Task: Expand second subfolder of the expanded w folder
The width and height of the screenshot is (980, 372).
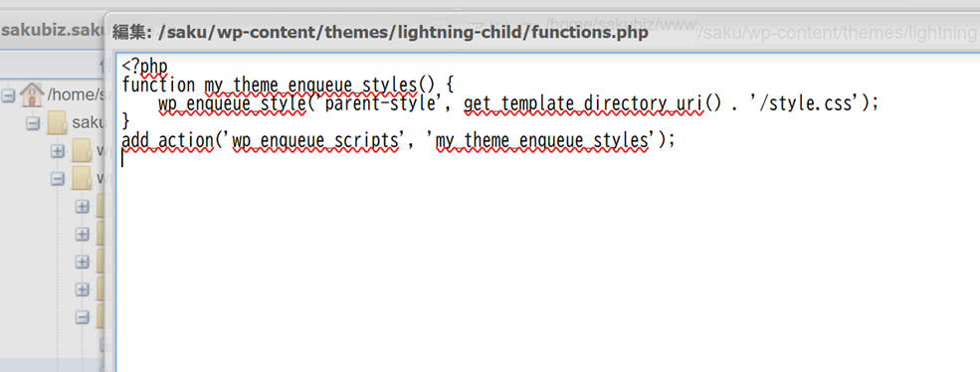Action: coord(83,234)
